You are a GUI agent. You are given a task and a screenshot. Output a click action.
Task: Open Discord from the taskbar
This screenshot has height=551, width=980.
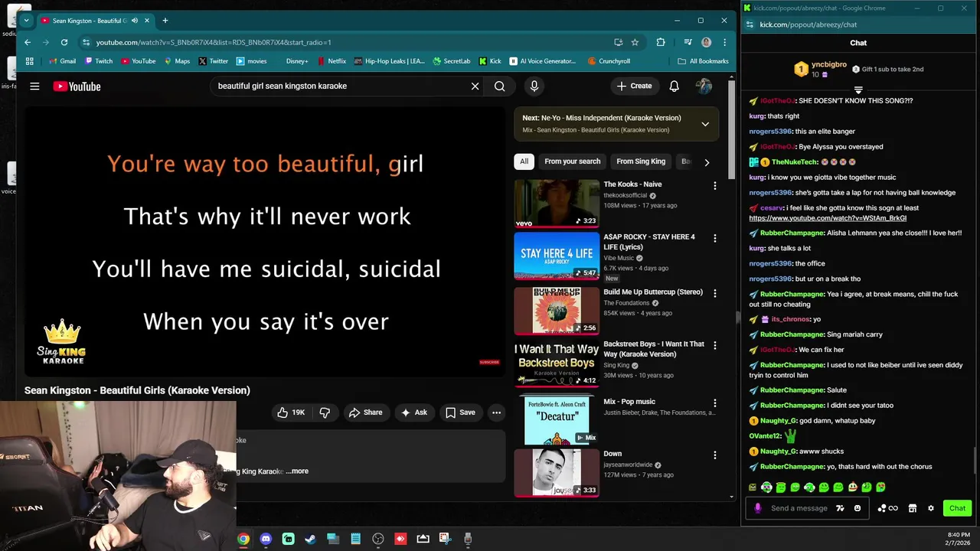[x=266, y=539]
